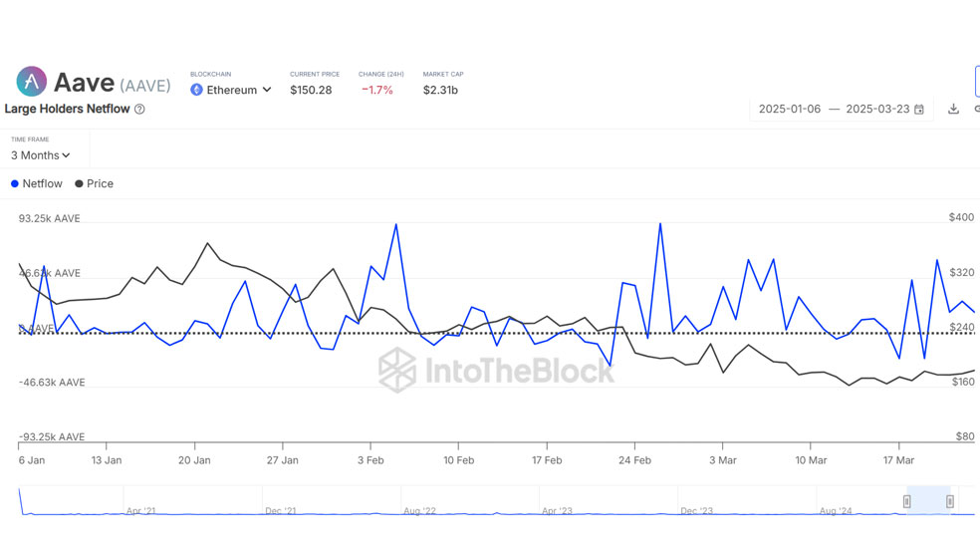980x552 pixels.
Task: Click Dec '21 in the navigator timeline
Action: (280, 511)
